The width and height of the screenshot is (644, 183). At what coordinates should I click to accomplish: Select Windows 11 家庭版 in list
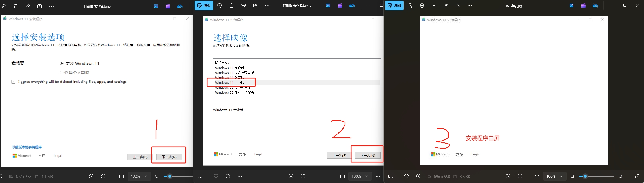(230, 68)
